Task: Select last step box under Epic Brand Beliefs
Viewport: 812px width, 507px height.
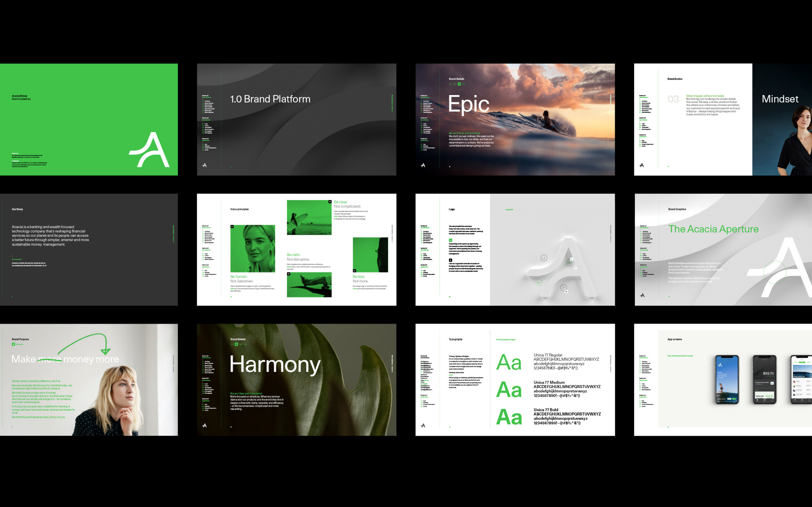Action: pyautogui.click(x=463, y=84)
